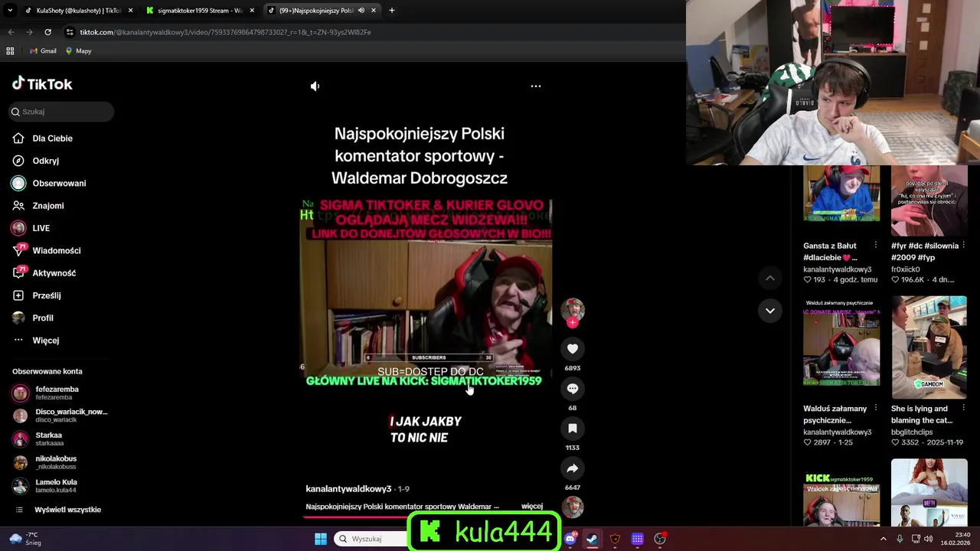Open options for Walduś załamany video

(876, 408)
